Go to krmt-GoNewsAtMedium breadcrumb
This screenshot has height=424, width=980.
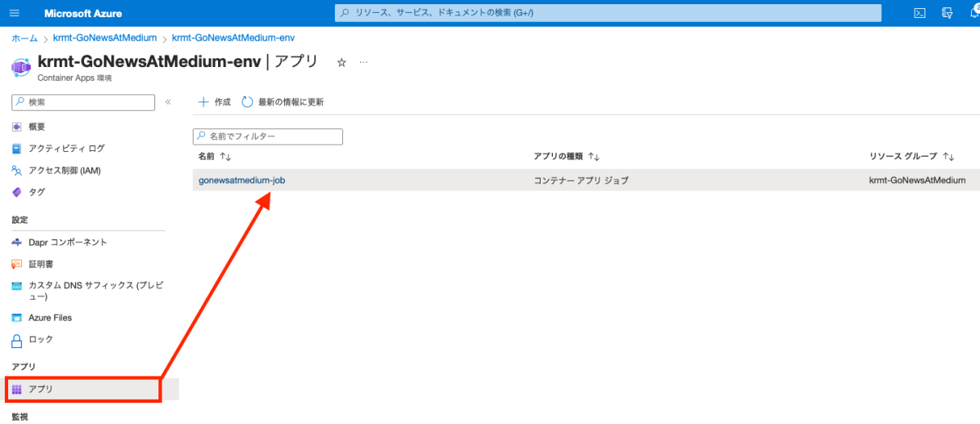(x=105, y=38)
